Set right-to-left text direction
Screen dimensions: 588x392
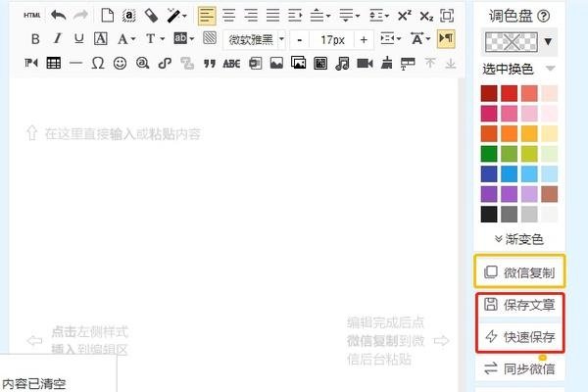click(30, 63)
